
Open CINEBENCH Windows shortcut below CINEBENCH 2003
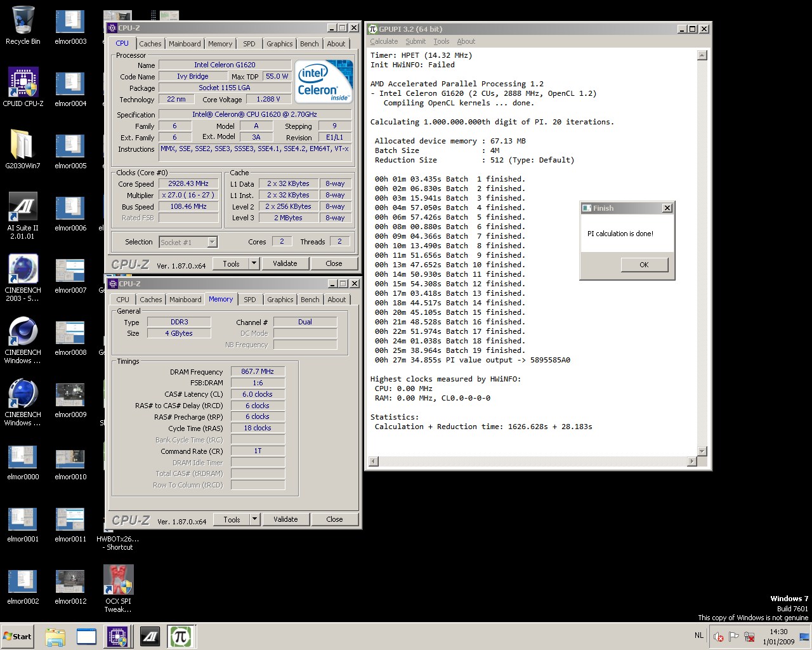point(23,340)
